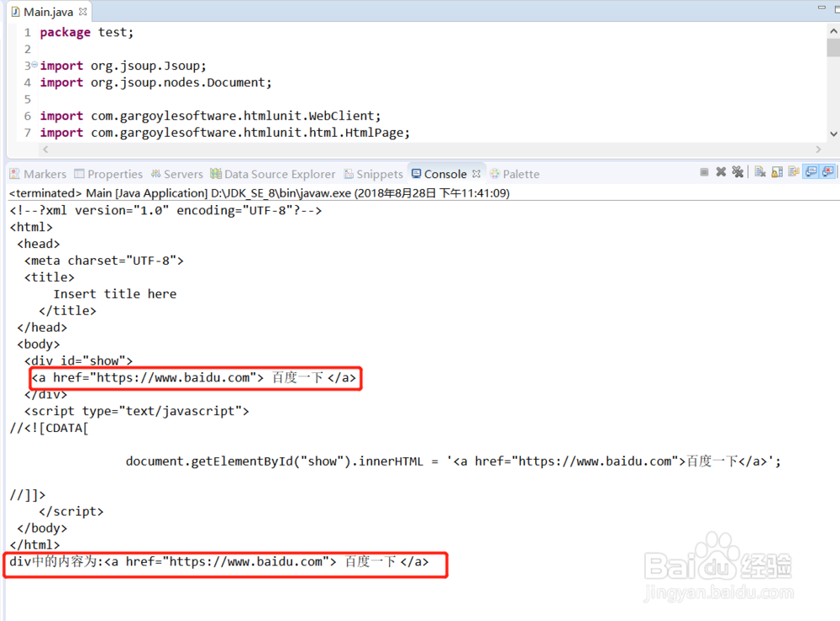Click the WebClient import line
The image size is (840, 621).
point(210,116)
